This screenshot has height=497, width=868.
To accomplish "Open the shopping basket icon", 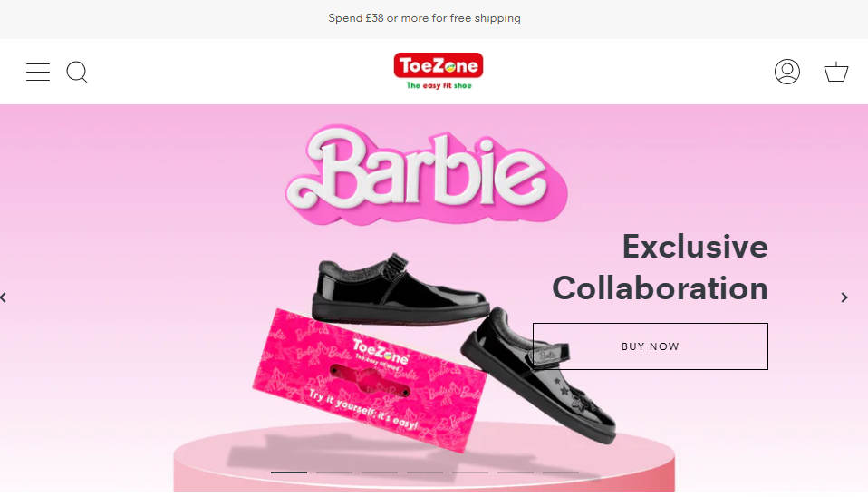I will pyautogui.click(x=836, y=72).
